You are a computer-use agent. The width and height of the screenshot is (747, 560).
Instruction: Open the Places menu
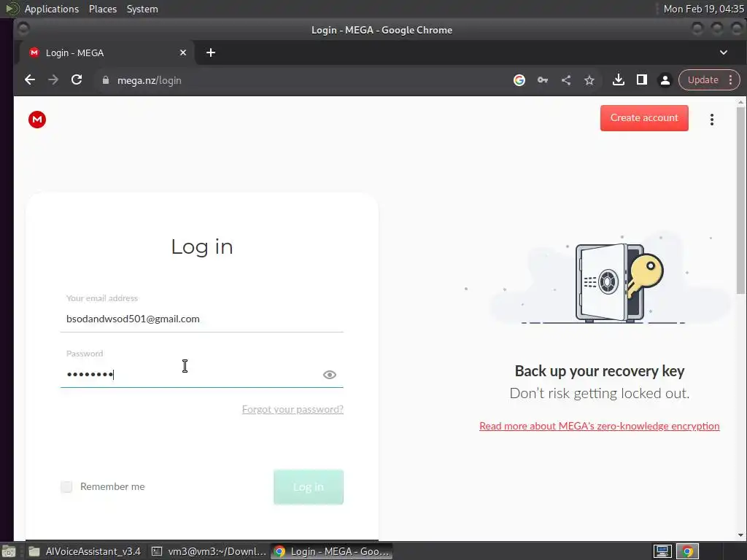point(102,9)
